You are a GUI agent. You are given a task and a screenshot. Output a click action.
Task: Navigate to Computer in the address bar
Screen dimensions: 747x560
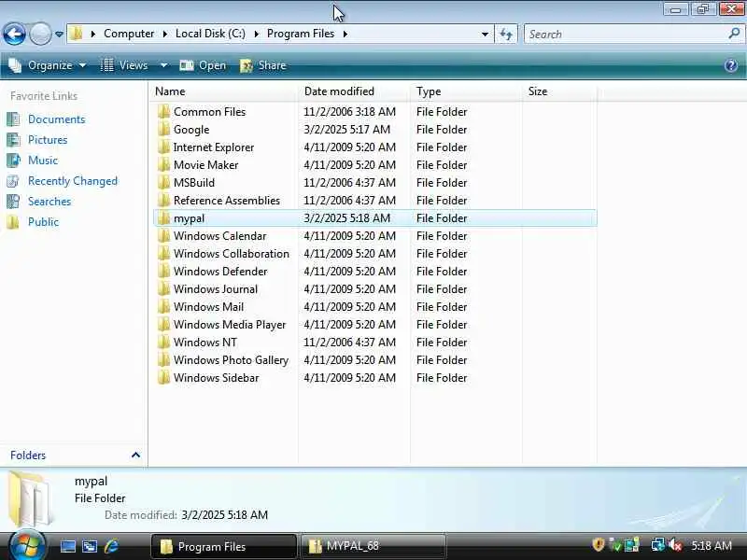pyautogui.click(x=129, y=34)
